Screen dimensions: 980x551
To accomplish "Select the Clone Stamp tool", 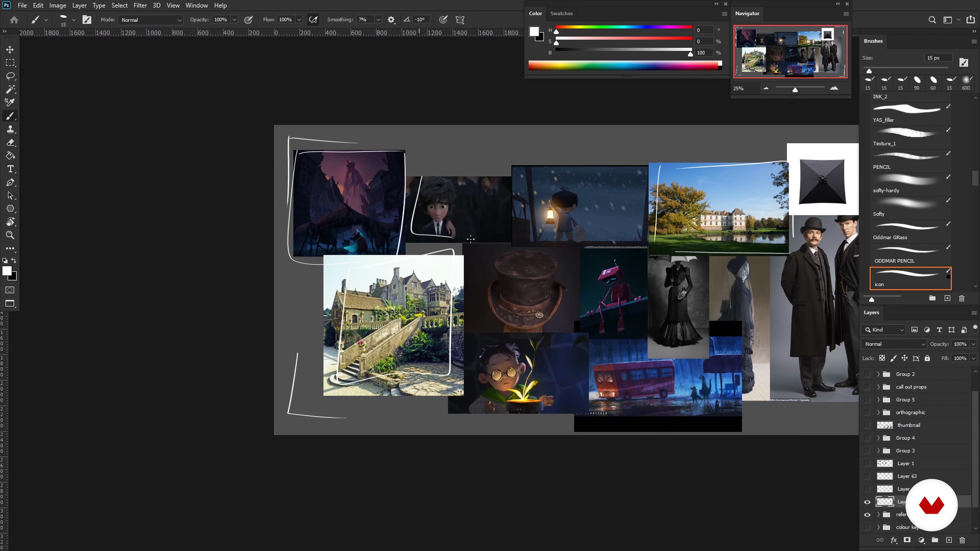I will [x=10, y=129].
